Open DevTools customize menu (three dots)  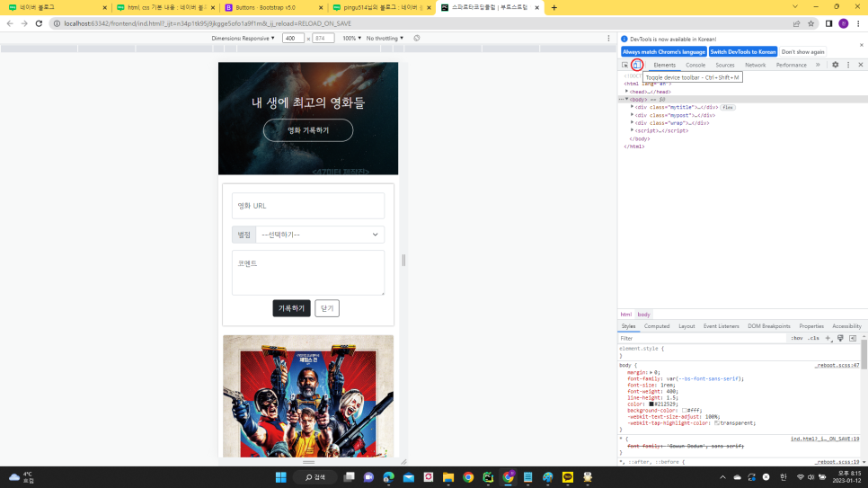click(848, 65)
